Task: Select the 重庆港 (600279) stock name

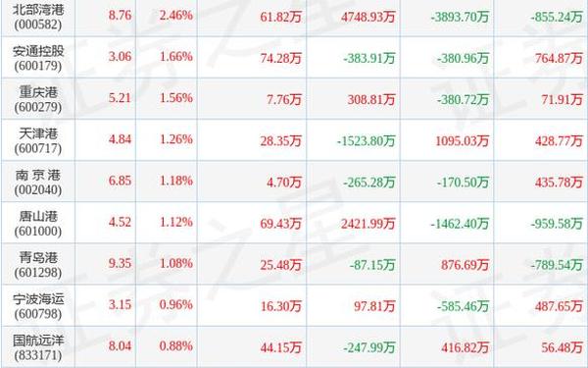Action: pyautogui.click(x=38, y=99)
